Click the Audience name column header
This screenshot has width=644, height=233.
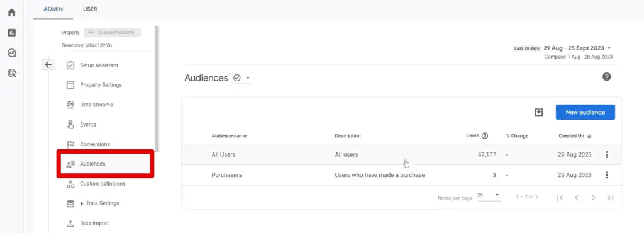pos(229,135)
